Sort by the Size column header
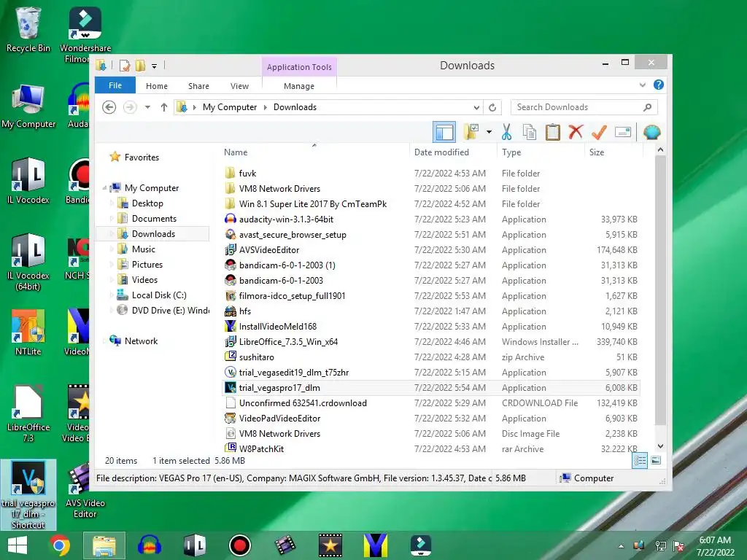The image size is (747, 560). 597,152
